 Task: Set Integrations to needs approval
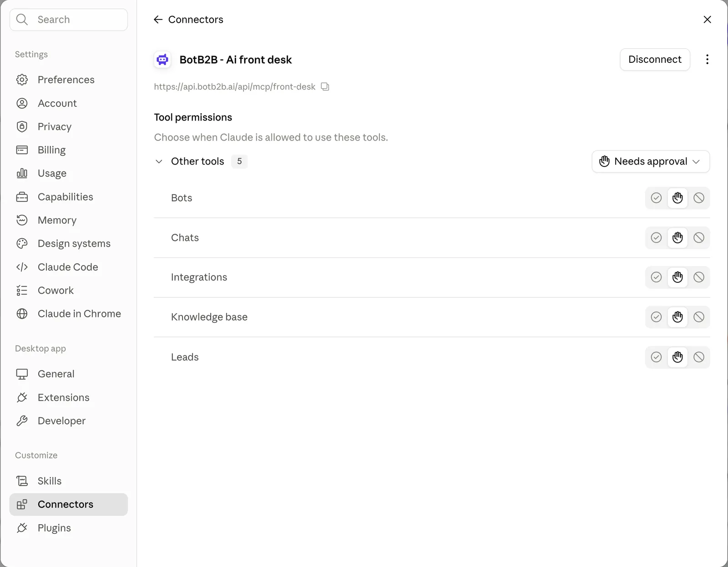coord(677,277)
